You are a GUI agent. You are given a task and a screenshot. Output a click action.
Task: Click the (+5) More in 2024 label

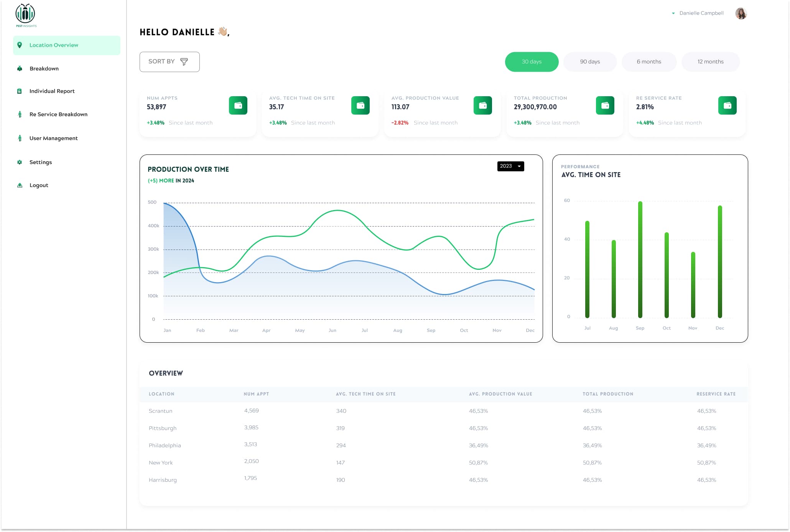click(x=171, y=181)
